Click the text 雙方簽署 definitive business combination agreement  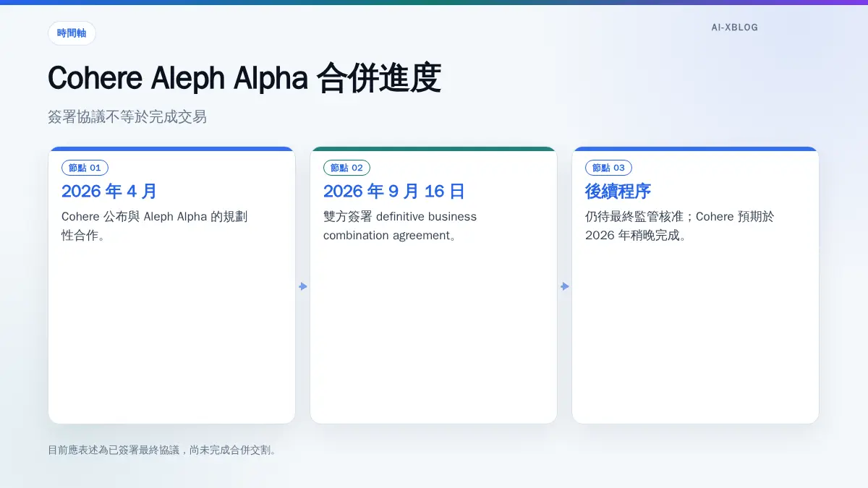pos(400,226)
